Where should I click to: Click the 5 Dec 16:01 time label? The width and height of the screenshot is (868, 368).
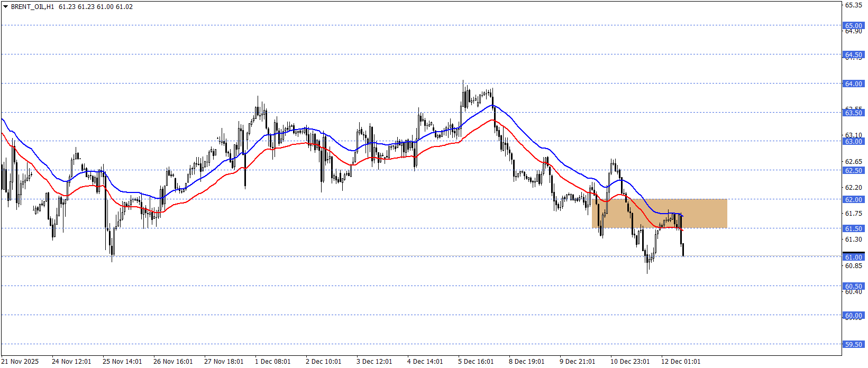coord(476,362)
